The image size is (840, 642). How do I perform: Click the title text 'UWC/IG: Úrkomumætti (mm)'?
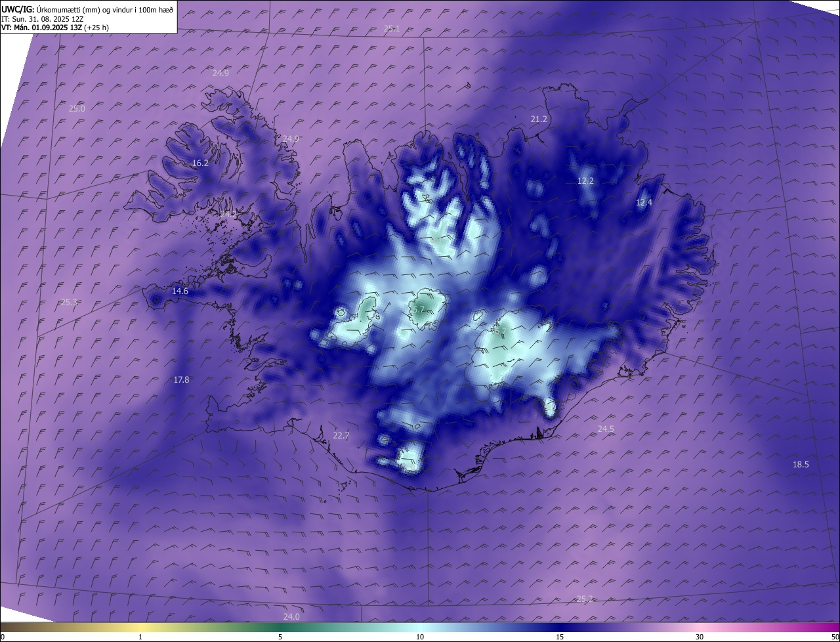pyautogui.click(x=51, y=9)
